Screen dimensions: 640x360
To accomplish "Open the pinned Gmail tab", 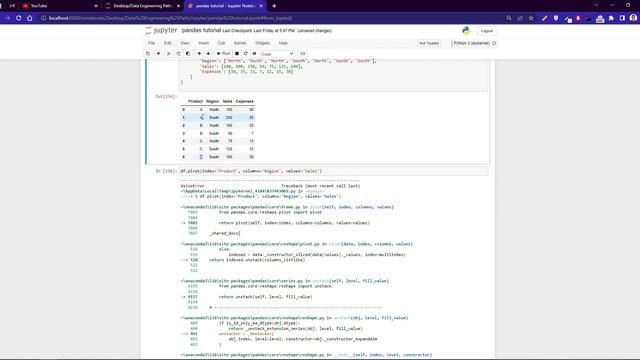I will 12,6.
